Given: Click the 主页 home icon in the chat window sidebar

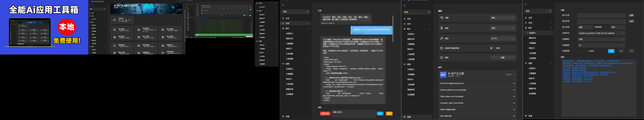Looking at the screenshot, I should (283, 18).
